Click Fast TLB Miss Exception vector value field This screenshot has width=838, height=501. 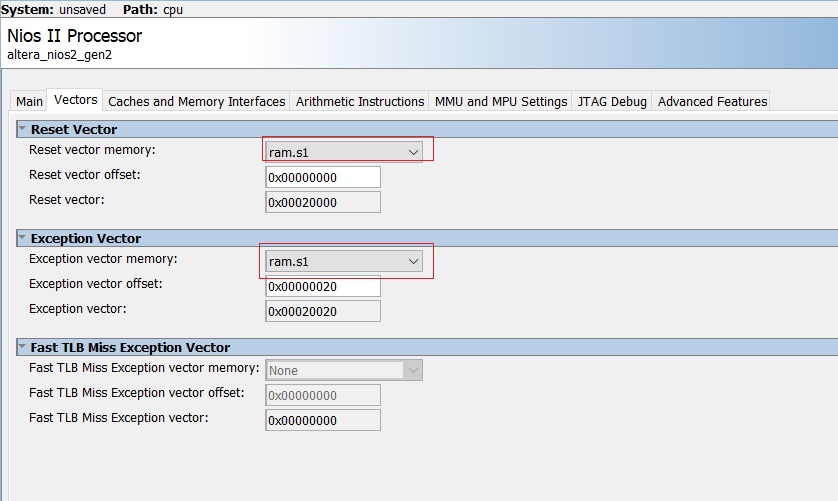tap(323, 420)
